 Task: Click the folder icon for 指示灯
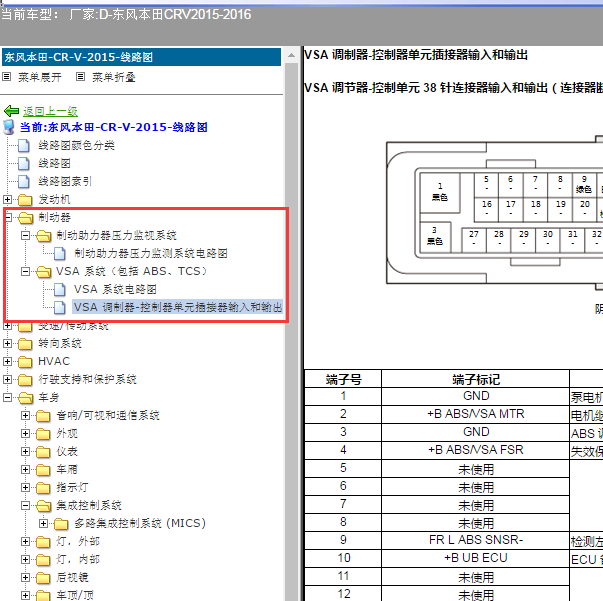click(43, 488)
